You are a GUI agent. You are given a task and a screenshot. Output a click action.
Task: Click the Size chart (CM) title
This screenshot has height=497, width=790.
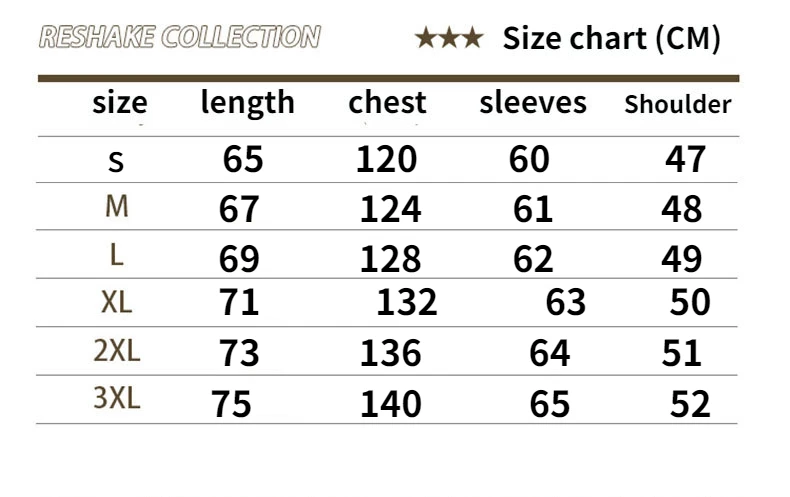(612, 39)
